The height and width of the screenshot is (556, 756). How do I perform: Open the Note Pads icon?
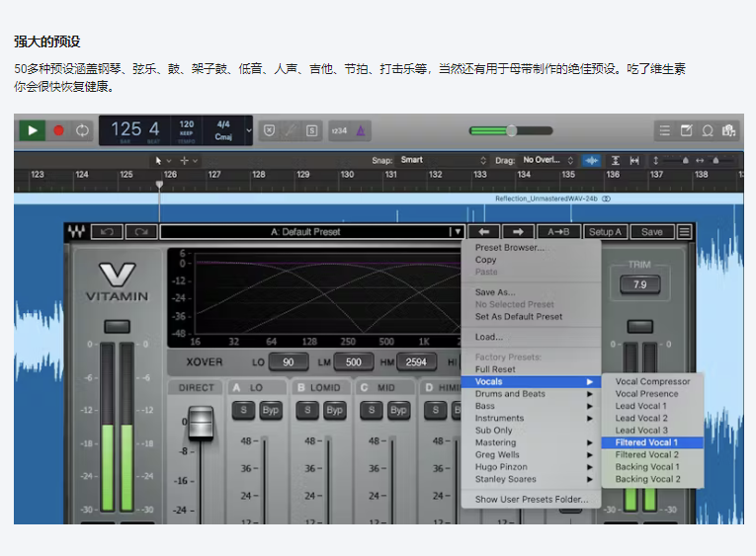pos(686,130)
